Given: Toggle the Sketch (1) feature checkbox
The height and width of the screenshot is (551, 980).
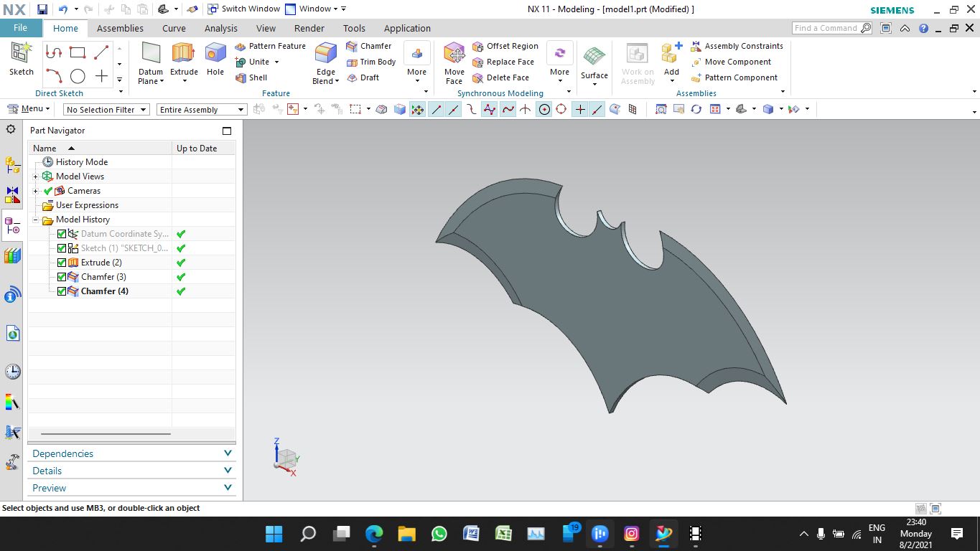Looking at the screenshot, I should (62, 248).
